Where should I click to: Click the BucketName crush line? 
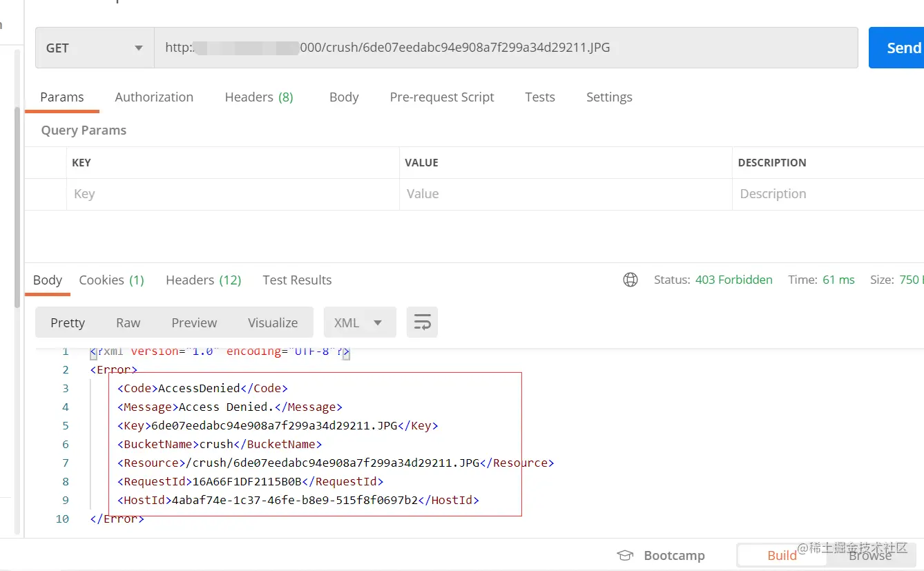(x=220, y=444)
